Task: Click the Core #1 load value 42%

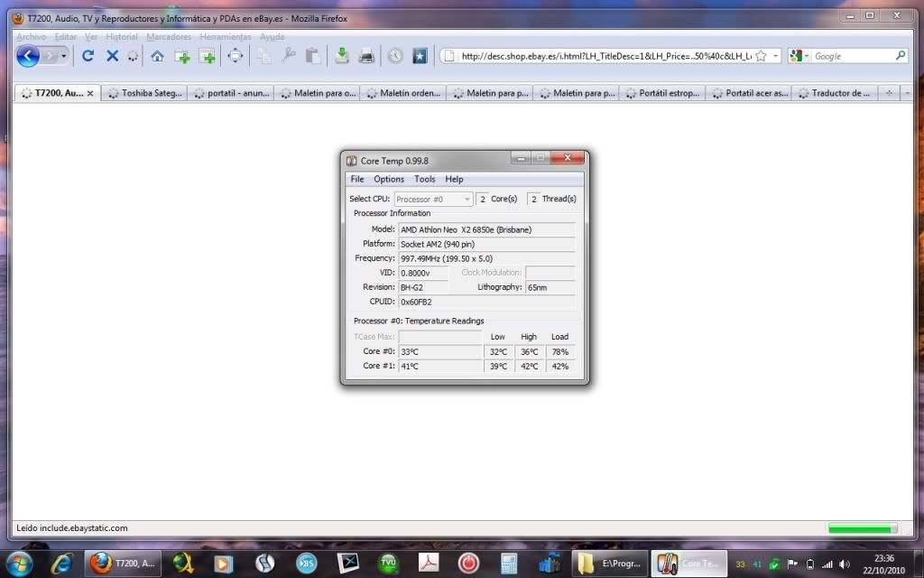Action: pyautogui.click(x=559, y=367)
